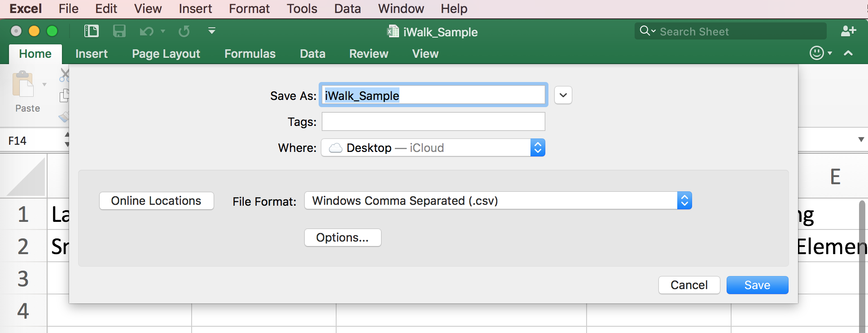Open the Paste options arrow
The height and width of the screenshot is (333, 868).
point(44,84)
